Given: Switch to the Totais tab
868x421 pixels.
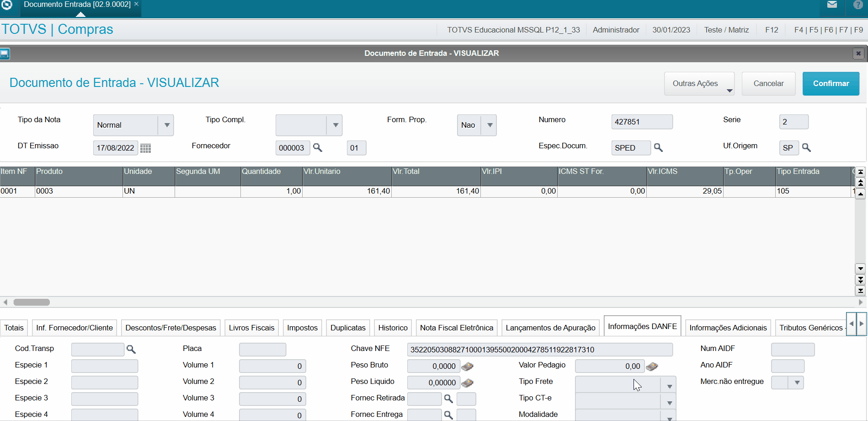Looking at the screenshot, I should [x=14, y=328].
